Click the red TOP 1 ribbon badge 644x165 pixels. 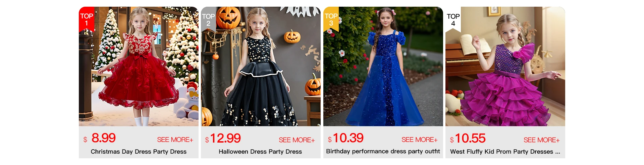tap(87, 19)
